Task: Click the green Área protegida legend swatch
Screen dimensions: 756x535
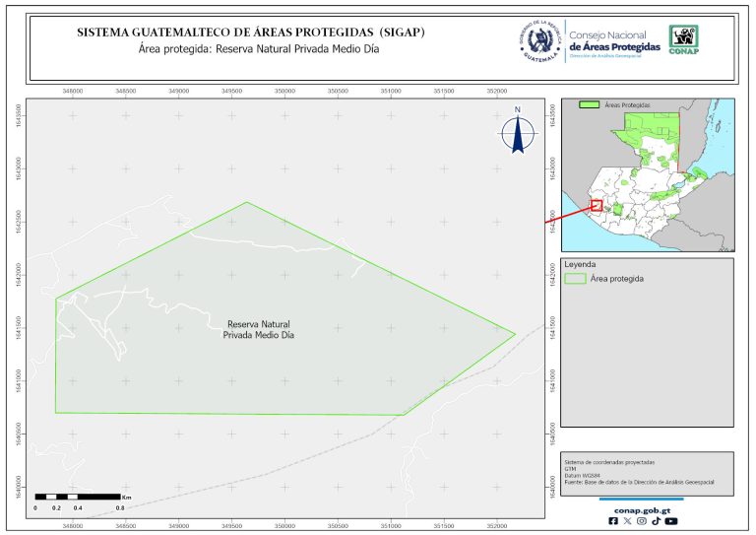Action: click(575, 279)
